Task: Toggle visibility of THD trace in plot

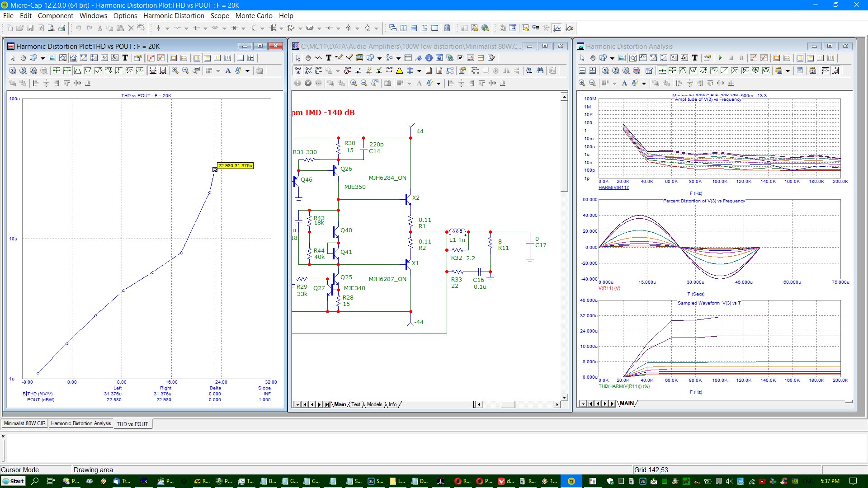Action: 23,393
